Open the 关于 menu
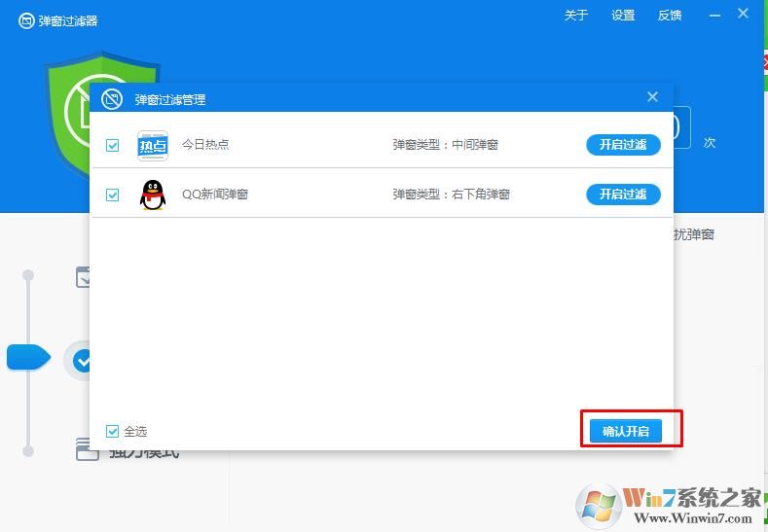The width and height of the screenshot is (768, 532). pyautogui.click(x=576, y=16)
